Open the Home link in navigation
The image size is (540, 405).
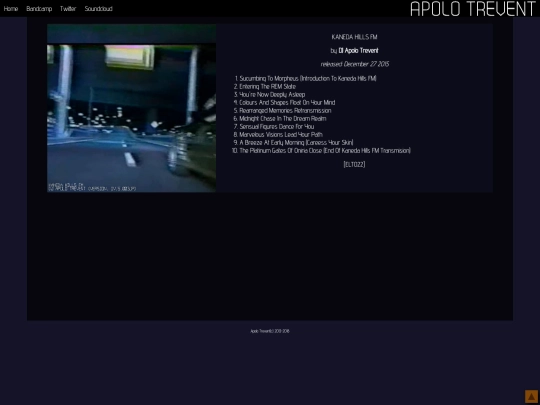point(11,9)
